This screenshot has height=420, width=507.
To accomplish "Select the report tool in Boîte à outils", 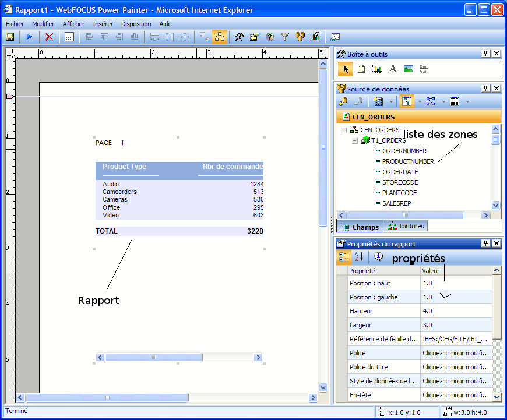I will coord(361,69).
